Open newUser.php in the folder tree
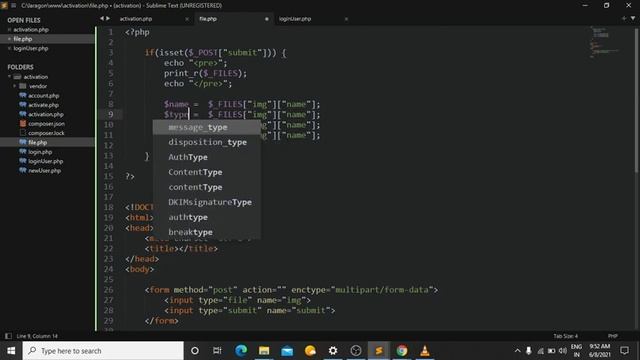Screen dimensions: 640x360 [44, 171]
